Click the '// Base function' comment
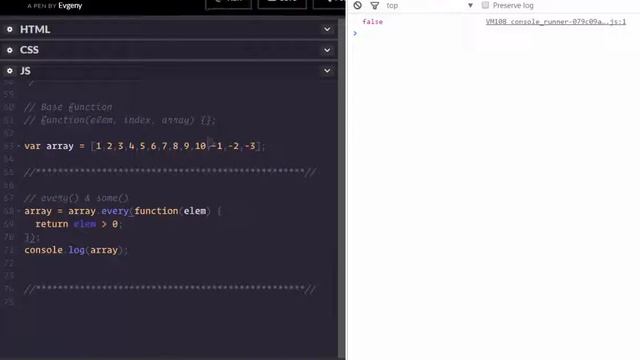Image resolution: width=640 pixels, height=360 pixels. [x=68, y=107]
